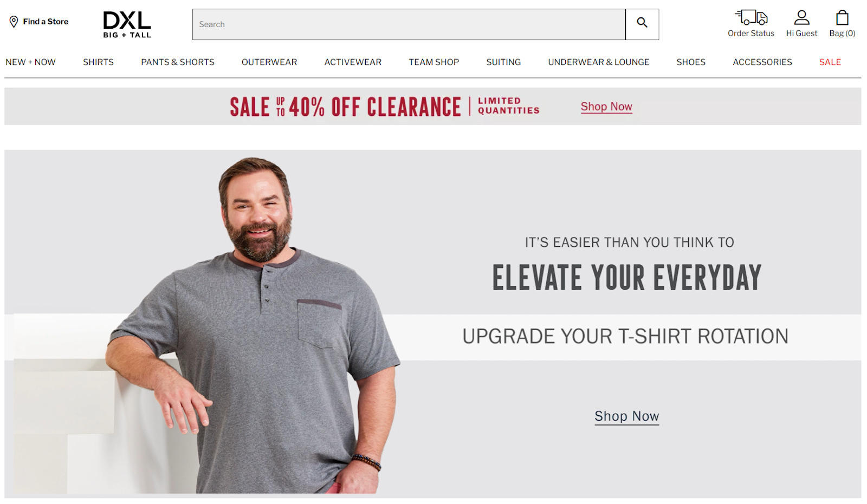Check Order Status via truck icon
Image resolution: width=867 pixels, height=504 pixels.
click(x=751, y=17)
